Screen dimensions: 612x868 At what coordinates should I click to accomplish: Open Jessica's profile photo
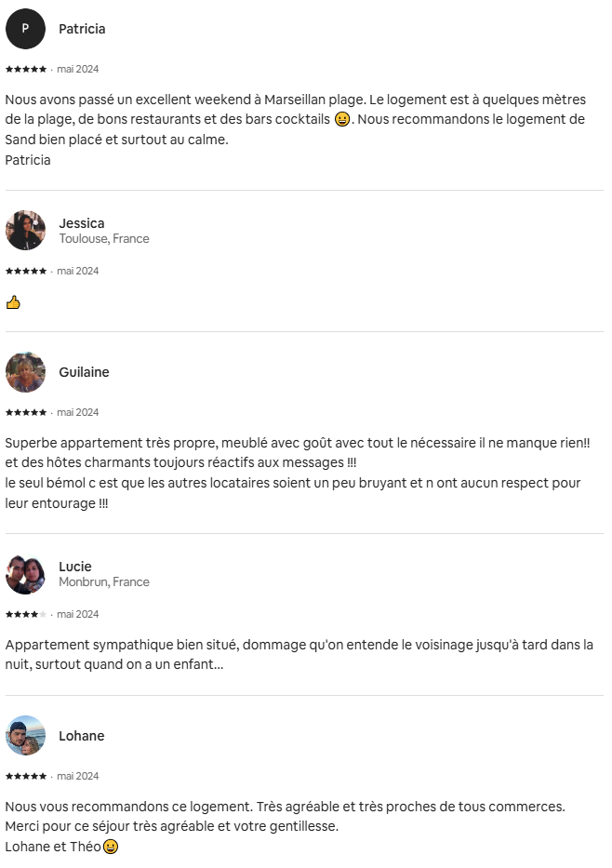pyautogui.click(x=25, y=231)
